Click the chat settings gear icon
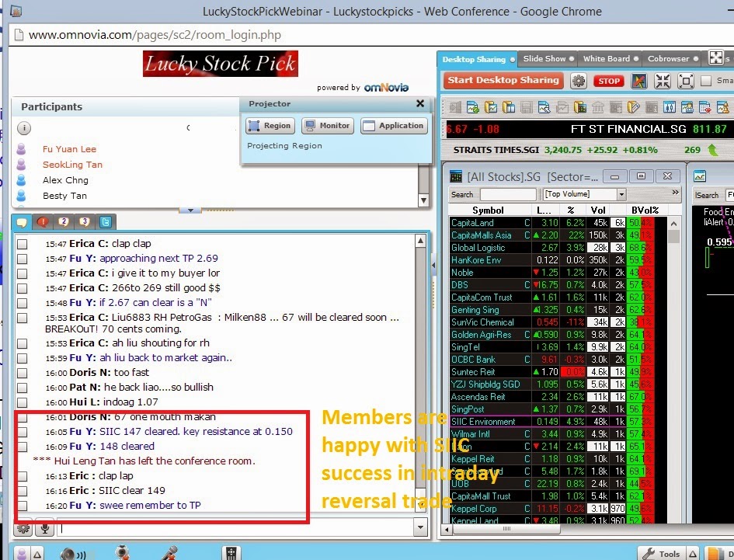734x560 pixels. 23,529
